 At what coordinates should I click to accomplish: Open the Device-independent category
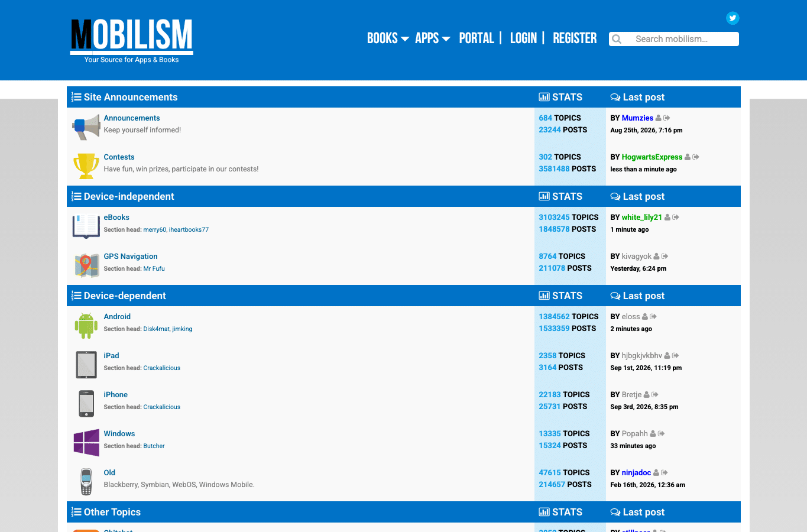pos(129,197)
